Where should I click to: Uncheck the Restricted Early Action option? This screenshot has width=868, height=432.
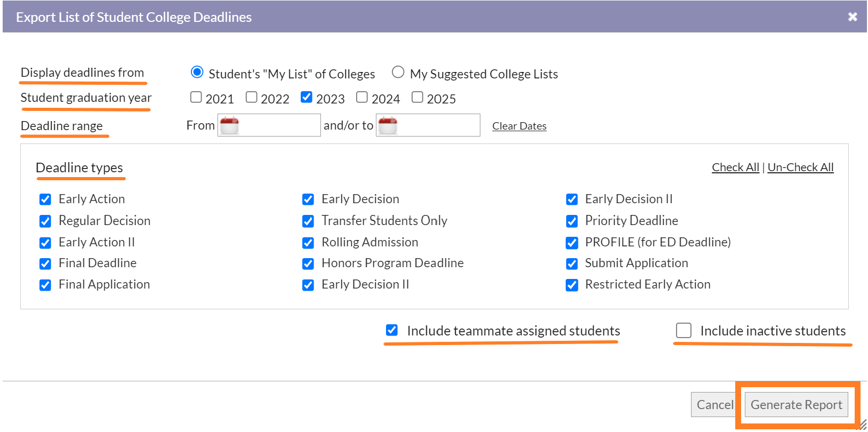click(x=572, y=285)
